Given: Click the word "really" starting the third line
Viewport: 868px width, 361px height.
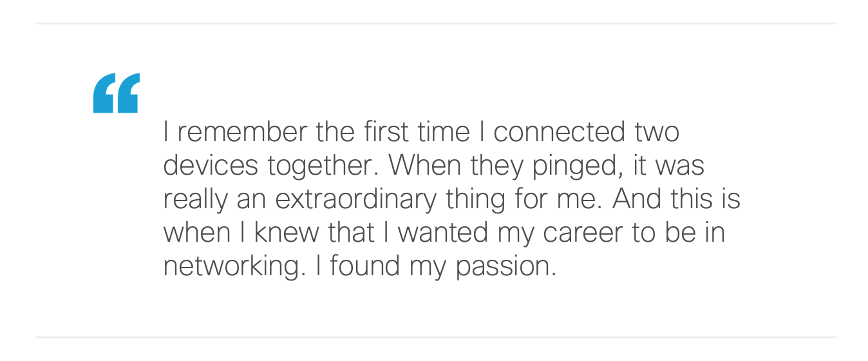Looking at the screenshot, I should coord(195,200).
